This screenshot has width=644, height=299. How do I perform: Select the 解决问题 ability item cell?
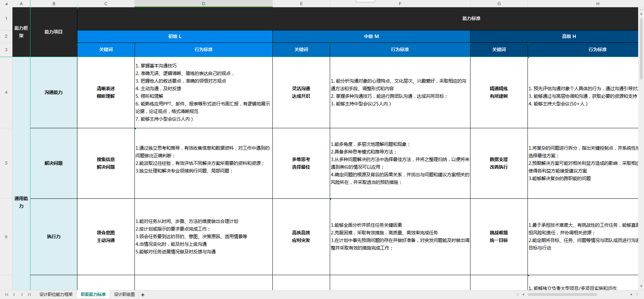click(54, 163)
